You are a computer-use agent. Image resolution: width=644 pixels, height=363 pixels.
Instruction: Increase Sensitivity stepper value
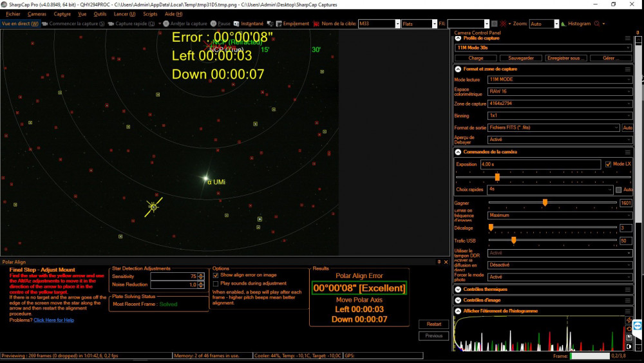coord(201,275)
